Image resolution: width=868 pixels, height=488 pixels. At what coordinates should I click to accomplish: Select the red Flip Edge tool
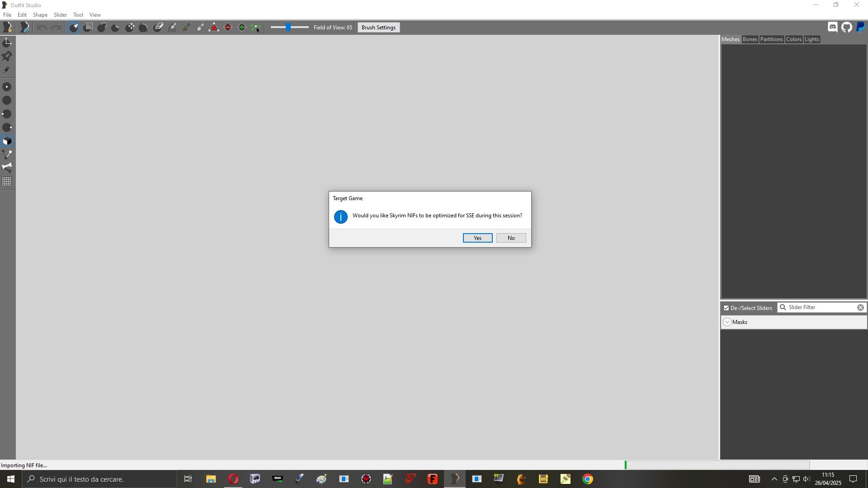[x=228, y=28]
